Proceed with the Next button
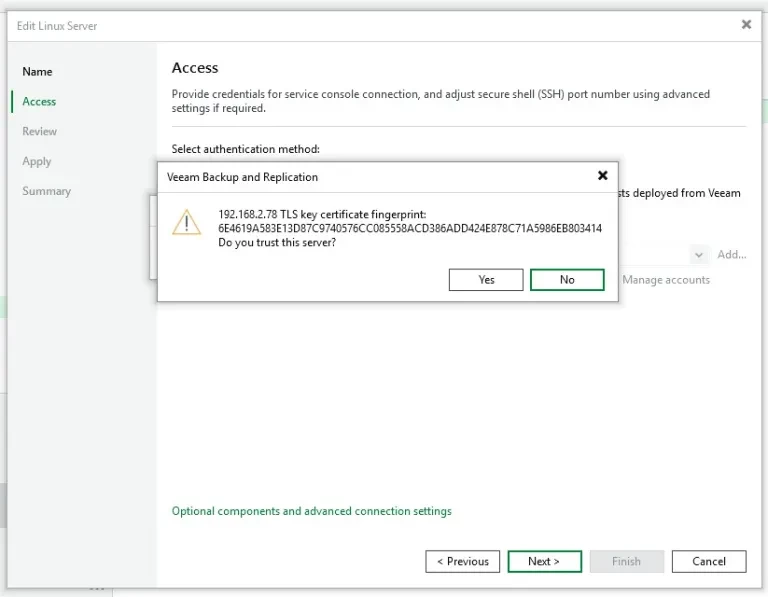Screen dimensions: 768x597 [x=545, y=561]
